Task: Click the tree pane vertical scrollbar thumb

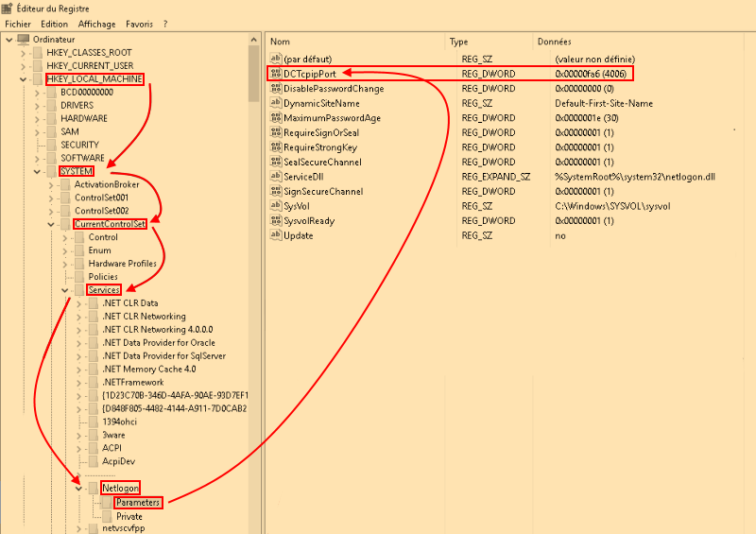Action: point(254,74)
